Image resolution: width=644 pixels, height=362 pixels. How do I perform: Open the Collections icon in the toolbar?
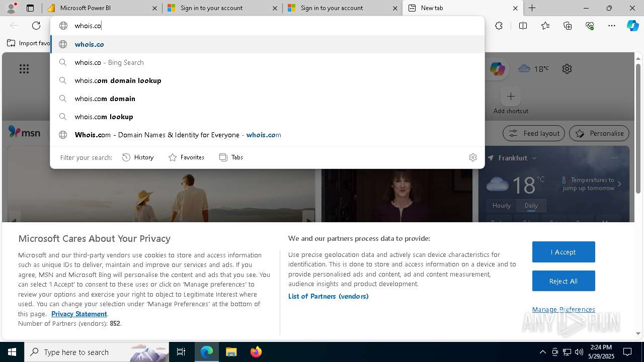(568, 26)
